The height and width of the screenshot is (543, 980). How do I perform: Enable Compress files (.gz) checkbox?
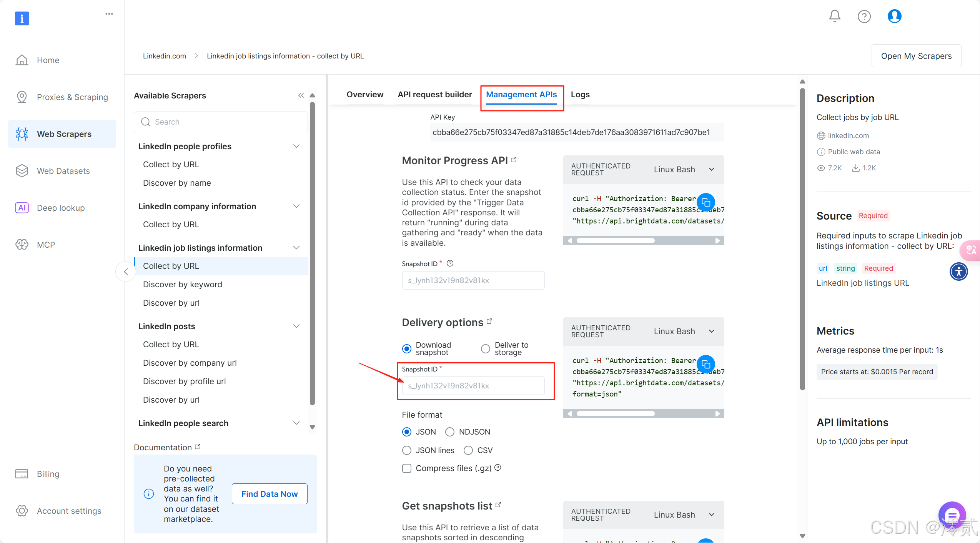(x=406, y=468)
